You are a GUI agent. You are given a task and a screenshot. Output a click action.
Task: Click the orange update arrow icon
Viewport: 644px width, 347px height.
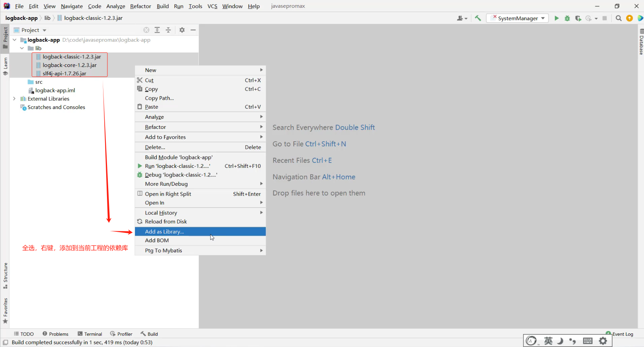pyautogui.click(x=629, y=18)
